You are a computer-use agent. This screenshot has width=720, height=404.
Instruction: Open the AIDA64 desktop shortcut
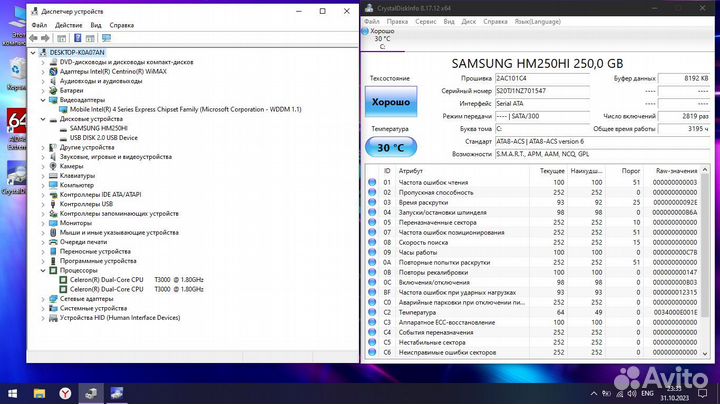pyautogui.click(x=17, y=129)
